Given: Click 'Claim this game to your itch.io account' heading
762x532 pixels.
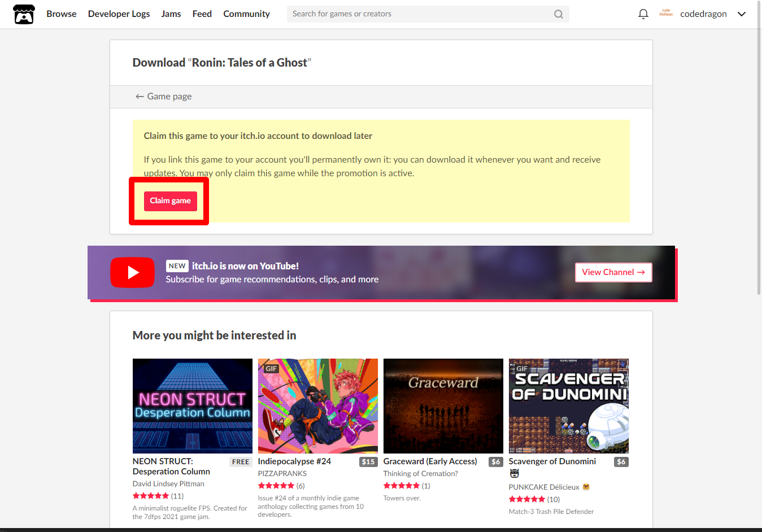Looking at the screenshot, I should point(258,136).
